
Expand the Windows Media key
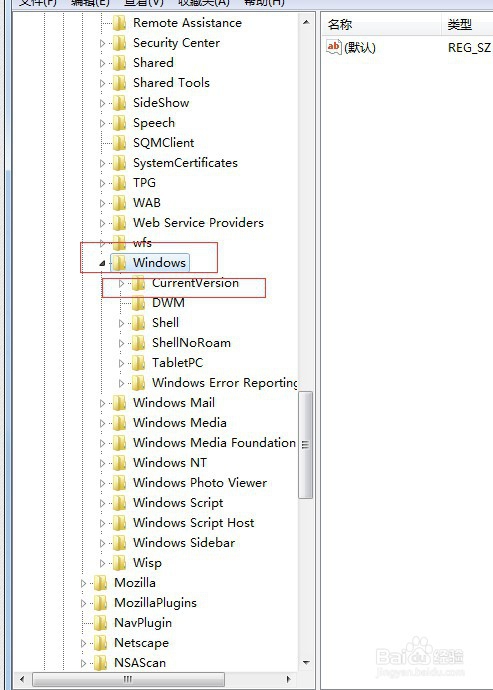click(103, 423)
